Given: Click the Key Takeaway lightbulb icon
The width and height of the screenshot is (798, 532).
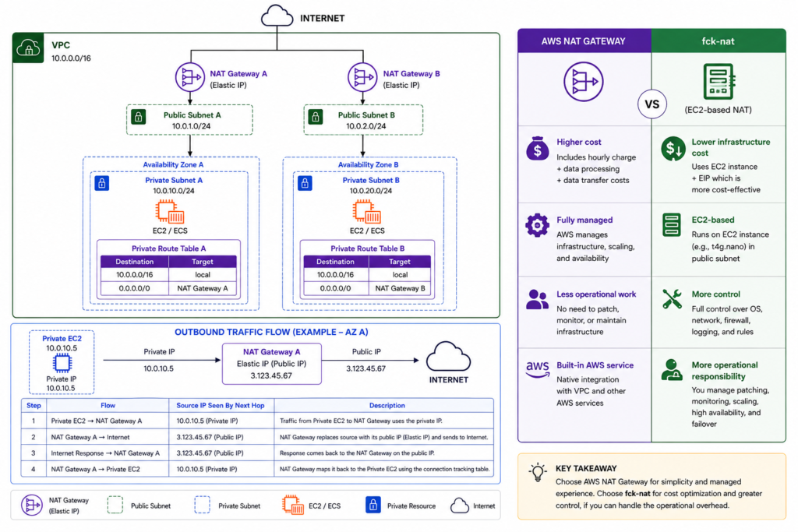Looking at the screenshot, I should [x=538, y=473].
